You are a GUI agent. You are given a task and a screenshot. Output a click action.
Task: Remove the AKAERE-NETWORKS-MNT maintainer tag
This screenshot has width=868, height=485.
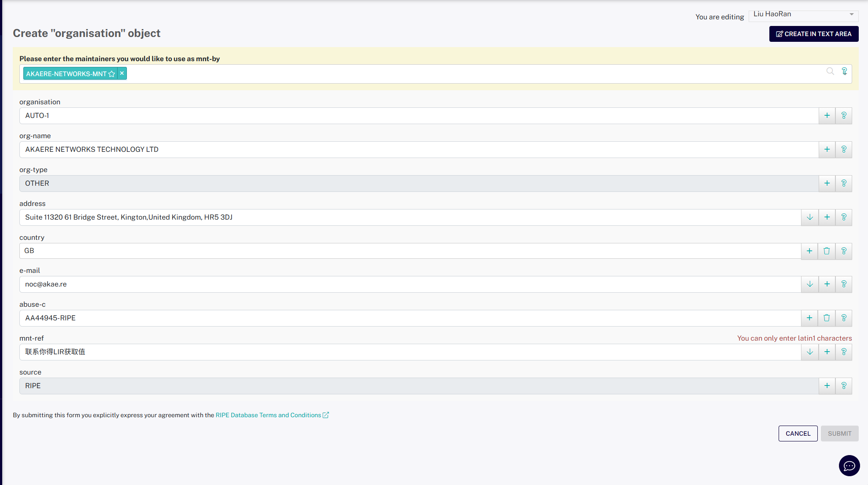(122, 73)
